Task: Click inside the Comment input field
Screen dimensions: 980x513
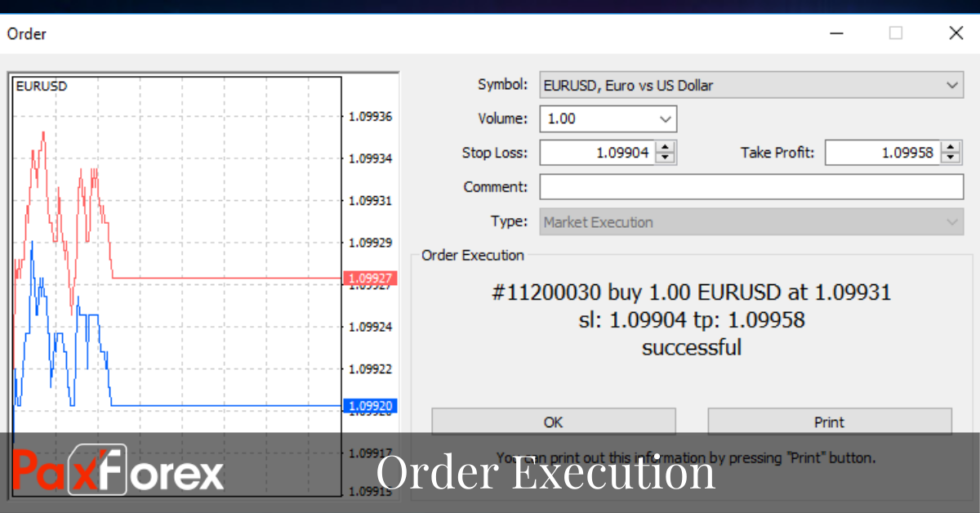Action: pos(735,186)
